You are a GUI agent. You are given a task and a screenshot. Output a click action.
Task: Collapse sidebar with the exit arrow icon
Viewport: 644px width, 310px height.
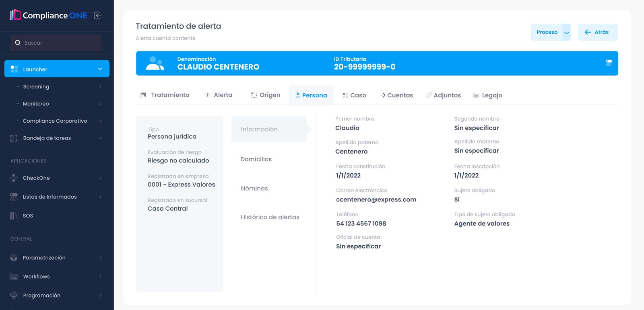tap(97, 15)
